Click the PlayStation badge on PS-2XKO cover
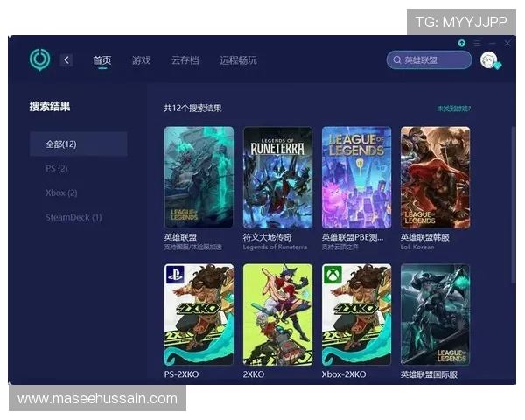Image resolution: width=525 pixels, height=420 pixels. (x=175, y=274)
